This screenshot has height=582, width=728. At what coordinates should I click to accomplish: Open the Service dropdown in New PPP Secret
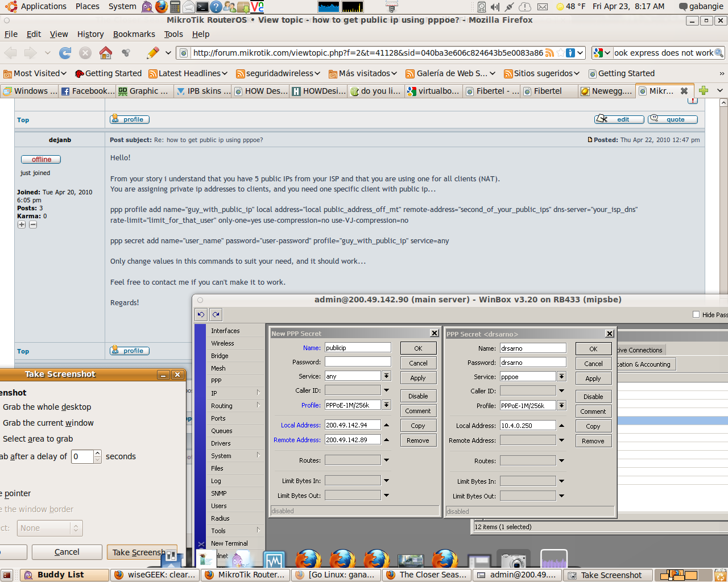(x=386, y=375)
